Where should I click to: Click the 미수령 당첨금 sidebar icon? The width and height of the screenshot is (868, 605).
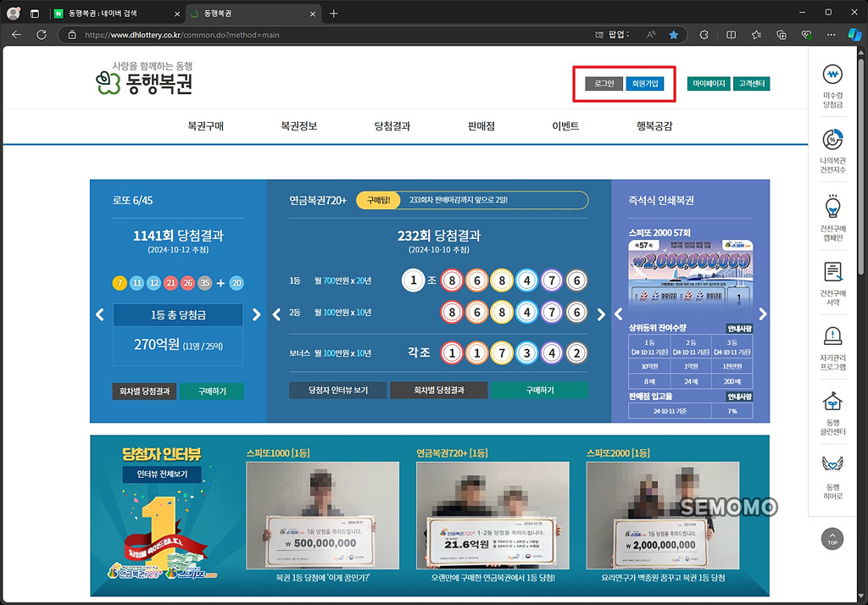click(x=832, y=75)
